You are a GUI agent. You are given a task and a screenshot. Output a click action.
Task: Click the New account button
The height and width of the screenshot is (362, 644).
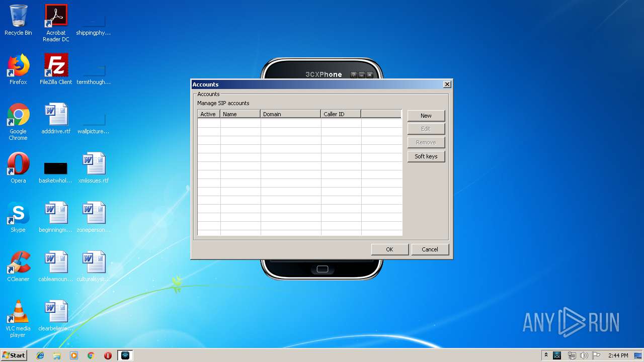pos(426,116)
